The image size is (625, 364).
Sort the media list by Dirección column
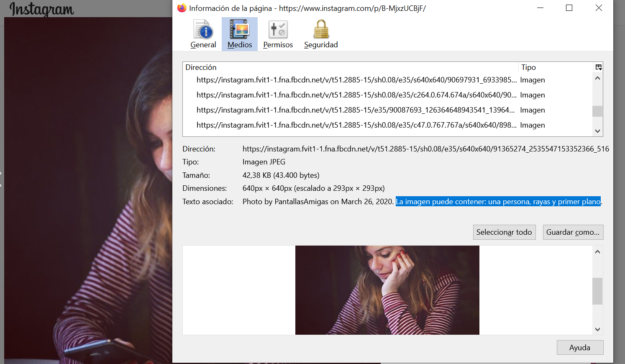(x=351, y=67)
